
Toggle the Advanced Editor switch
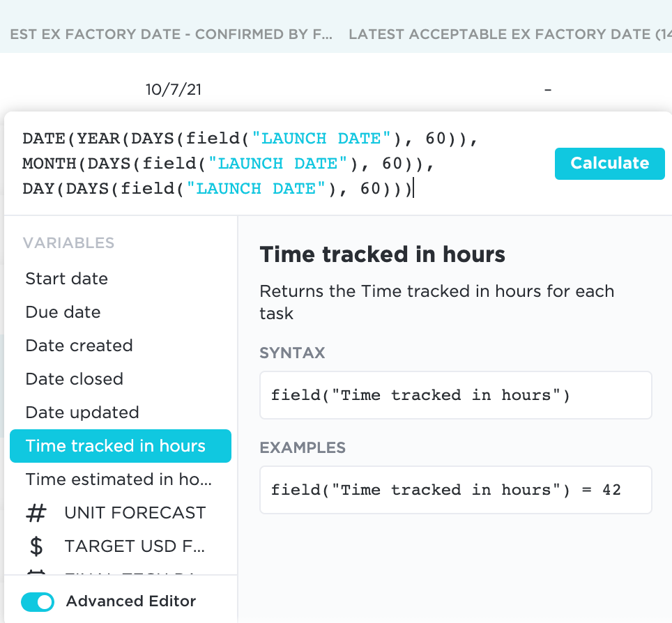tap(38, 602)
